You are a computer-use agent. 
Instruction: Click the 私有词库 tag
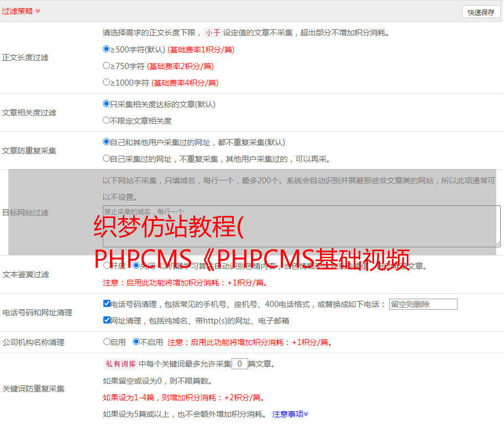[x=120, y=364]
